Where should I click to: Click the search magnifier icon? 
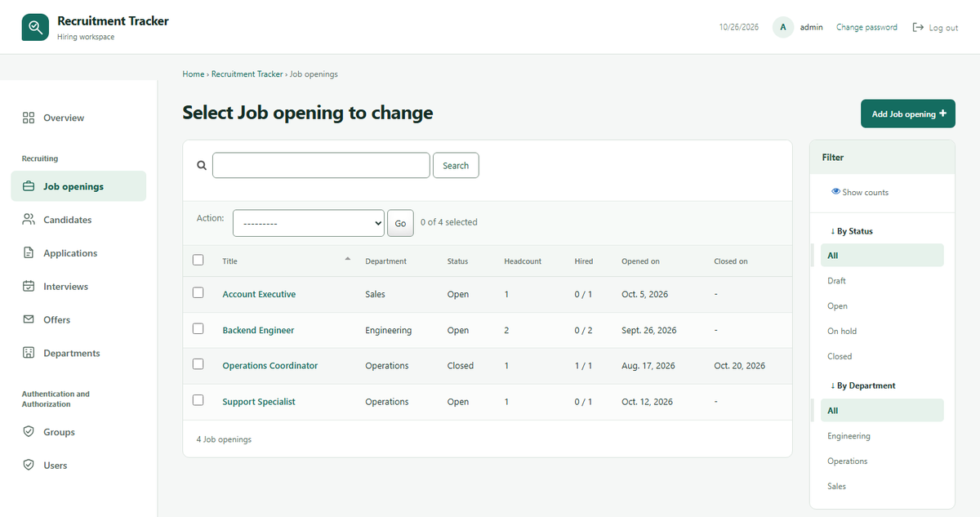(202, 165)
